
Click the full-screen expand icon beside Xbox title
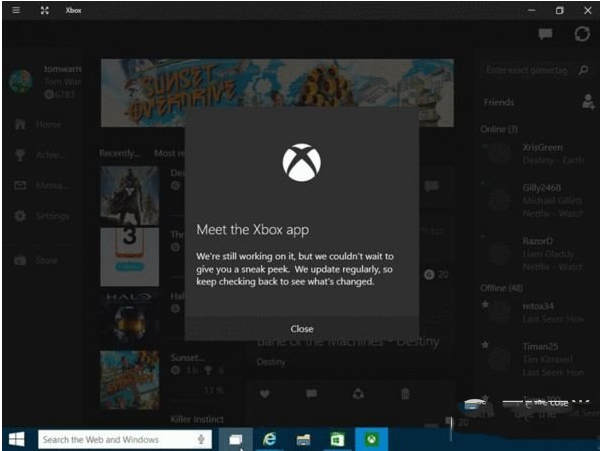44,10
